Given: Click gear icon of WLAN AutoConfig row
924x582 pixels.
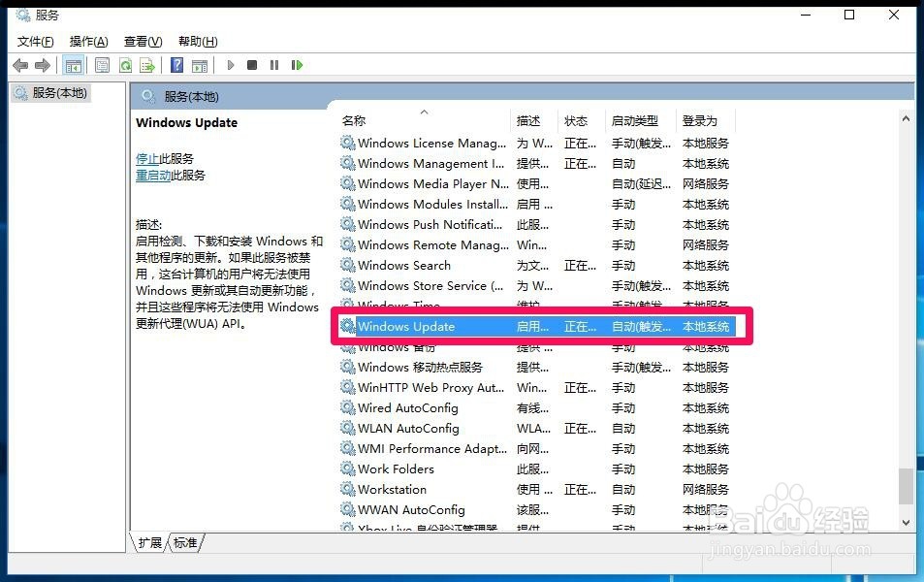Looking at the screenshot, I should [348, 428].
